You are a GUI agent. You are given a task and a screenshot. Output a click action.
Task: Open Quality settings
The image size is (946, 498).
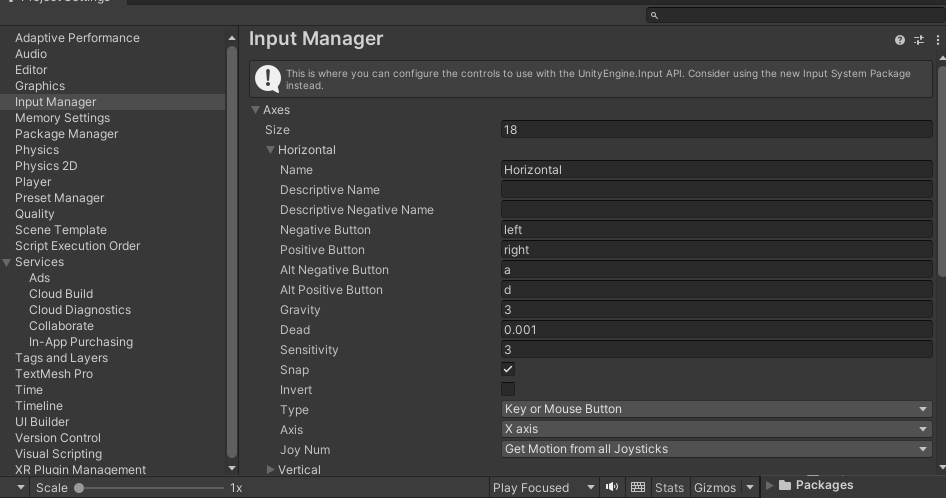34,214
